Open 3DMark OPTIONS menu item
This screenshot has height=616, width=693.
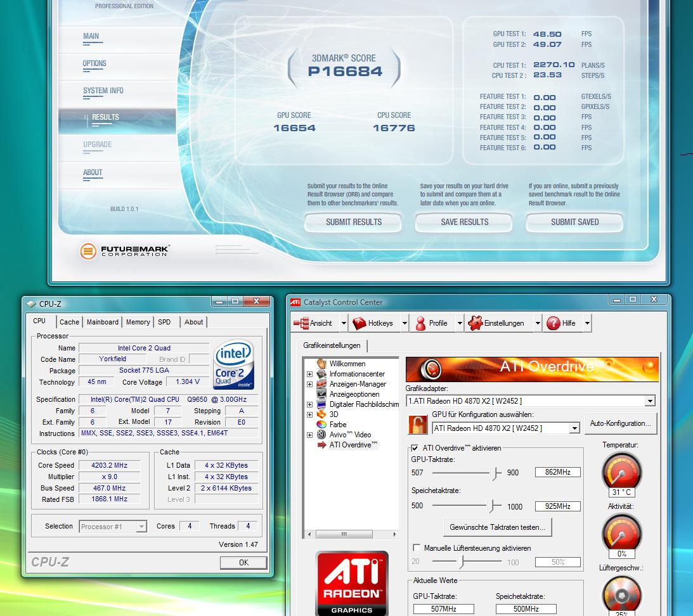coord(94,63)
